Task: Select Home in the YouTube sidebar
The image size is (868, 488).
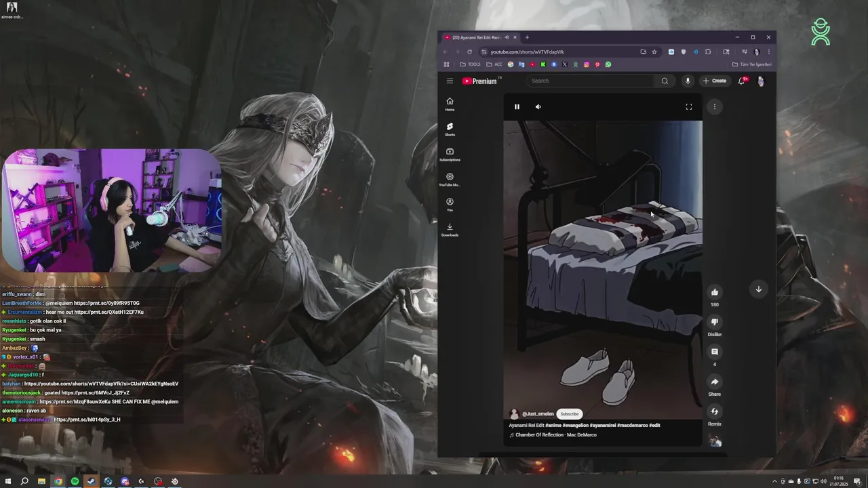Action: coord(450,104)
